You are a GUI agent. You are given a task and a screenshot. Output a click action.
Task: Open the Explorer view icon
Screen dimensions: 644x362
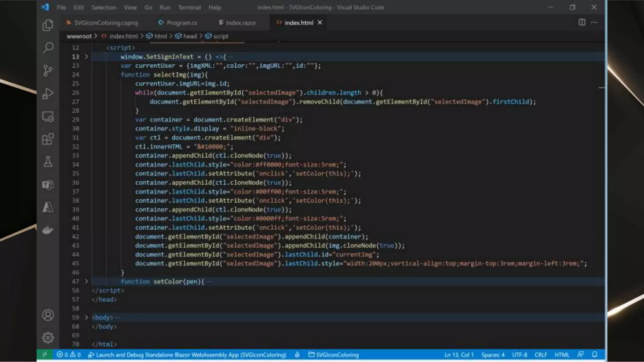coord(48,25)
